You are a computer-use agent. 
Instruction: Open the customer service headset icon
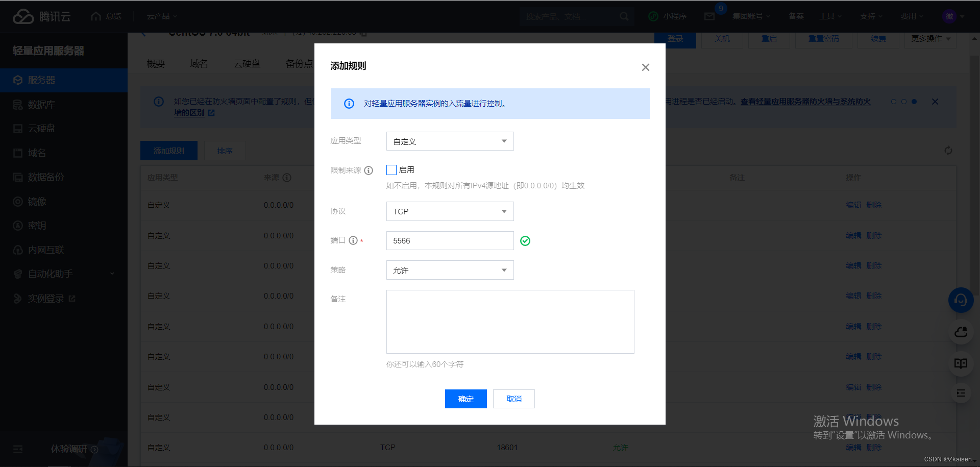[x=961, y=300]
